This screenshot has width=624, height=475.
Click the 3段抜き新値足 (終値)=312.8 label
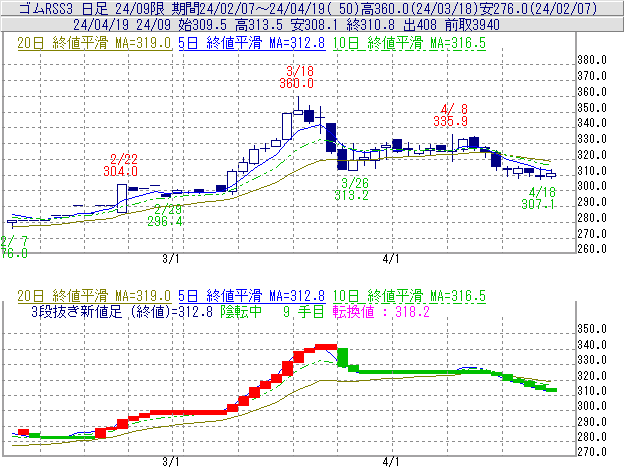click(x=122, y=311)
